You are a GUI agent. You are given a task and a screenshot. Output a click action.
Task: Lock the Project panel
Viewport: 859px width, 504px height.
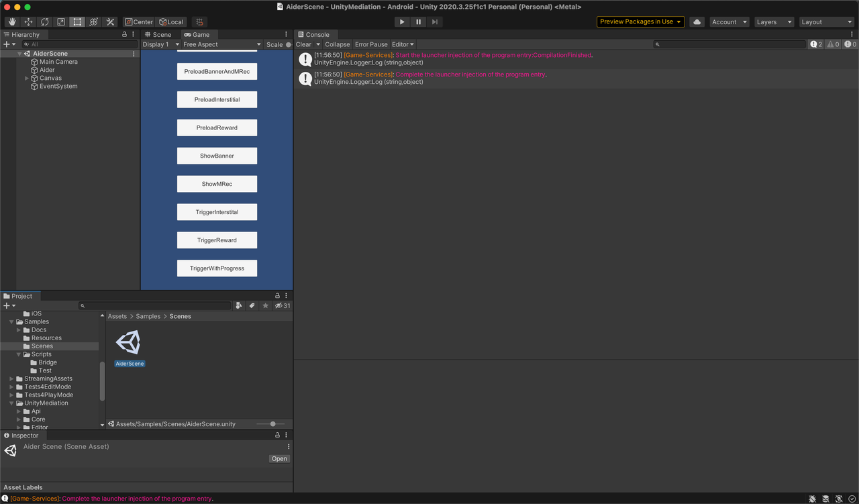(277, 296)
